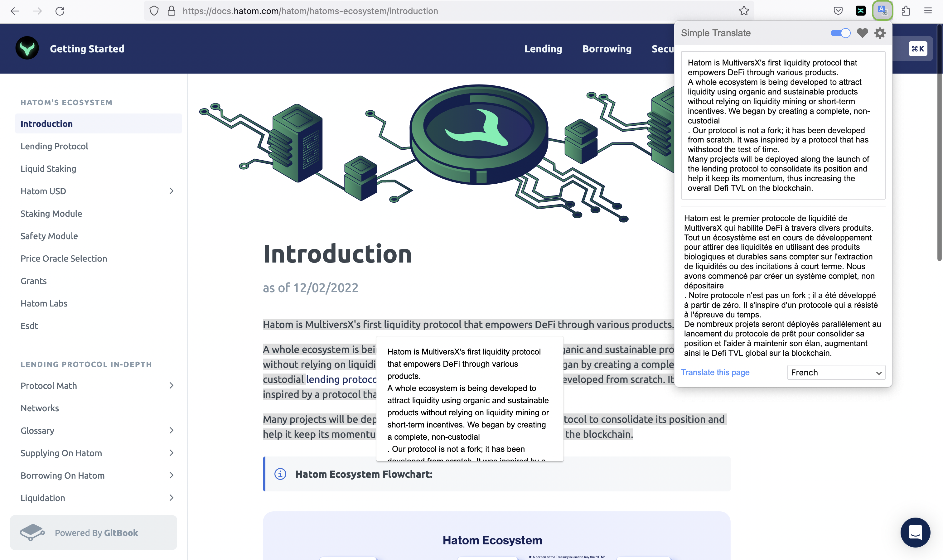Click the French translation result text
The height and width of the screenshot is (560, 943).
pyautogui.click(x=782, y=286)
